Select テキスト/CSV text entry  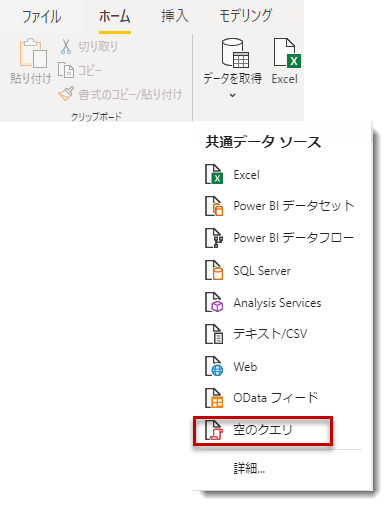point(270,334)
